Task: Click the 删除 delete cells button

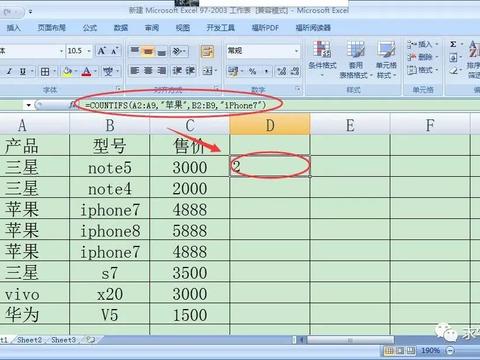Action: pos(423,57)
